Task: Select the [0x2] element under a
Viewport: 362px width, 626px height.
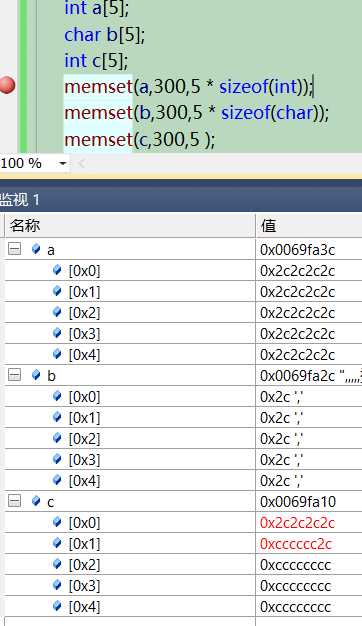Action: point(84,313)
